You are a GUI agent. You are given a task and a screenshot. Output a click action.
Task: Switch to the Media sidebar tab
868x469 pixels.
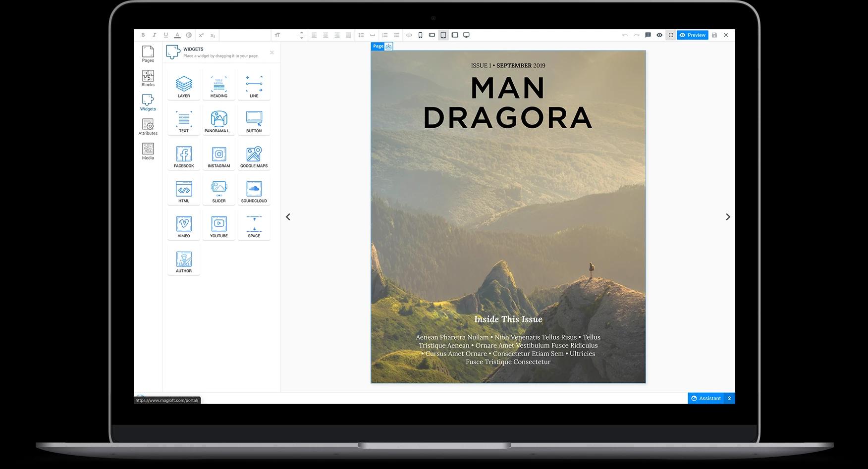click(148, 152)
